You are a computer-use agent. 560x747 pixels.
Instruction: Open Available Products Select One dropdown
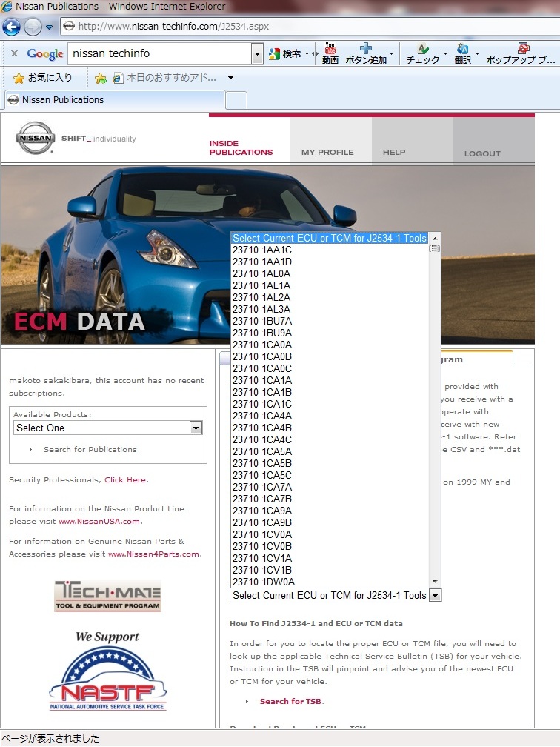(108, 428)
